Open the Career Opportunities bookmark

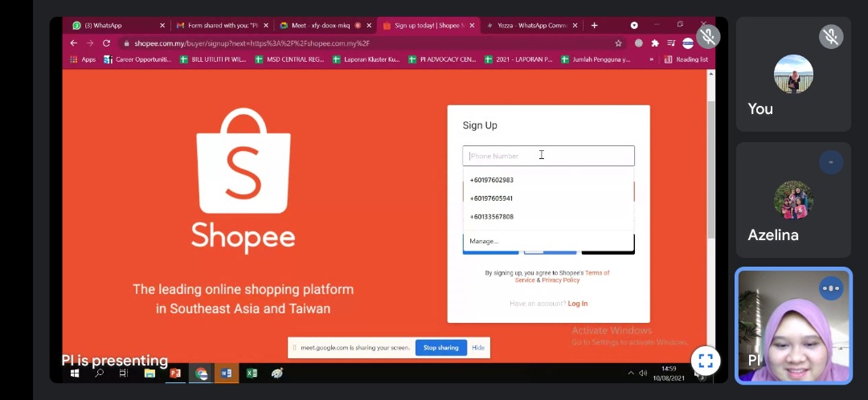138,59
